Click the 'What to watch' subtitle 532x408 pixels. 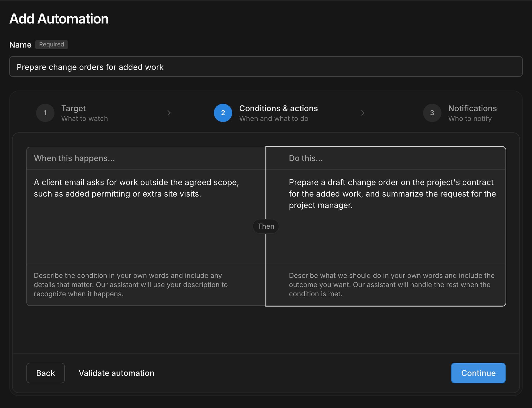click(x=85, y=119)
